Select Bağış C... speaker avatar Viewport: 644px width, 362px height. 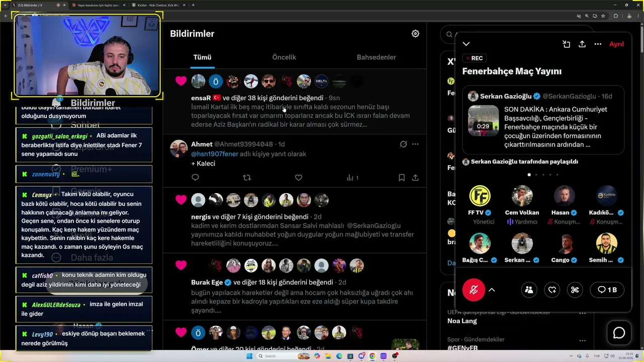pos(480,243)
